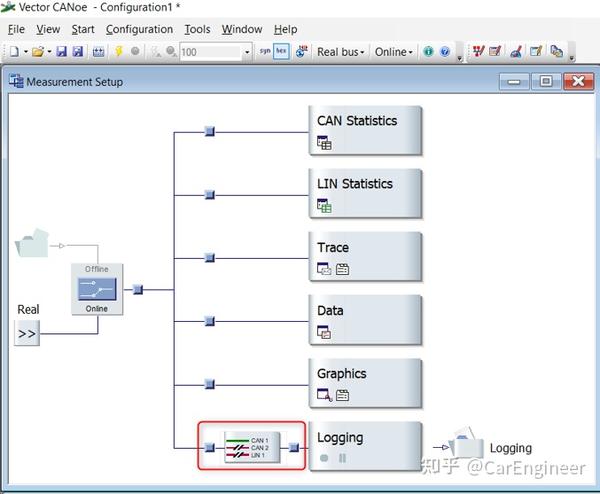
Task: Click the second floppy disk Save As icon
Action: pos(78,51)
